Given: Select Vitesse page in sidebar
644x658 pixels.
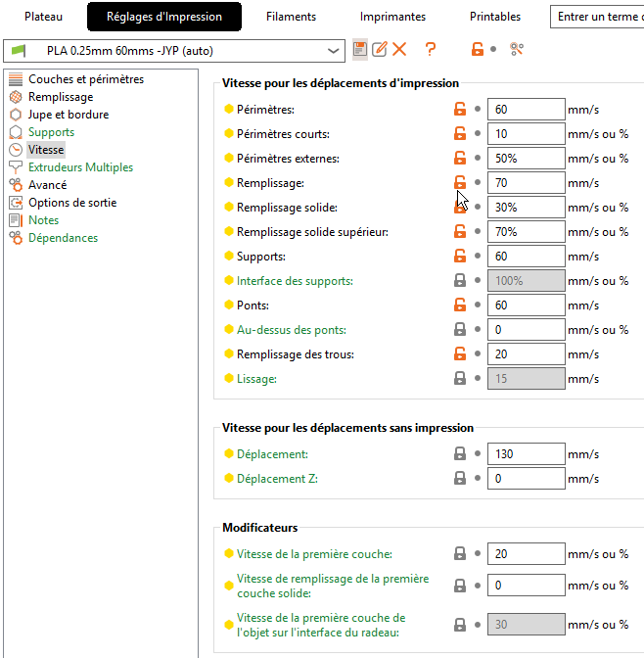Looking at the screenshot, I should click(46, 150).
